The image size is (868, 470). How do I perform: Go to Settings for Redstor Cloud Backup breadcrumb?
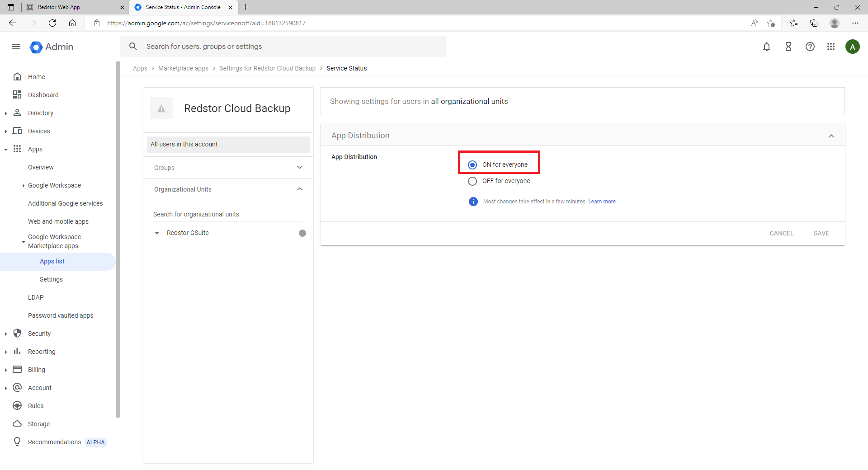tap(267, 68)
